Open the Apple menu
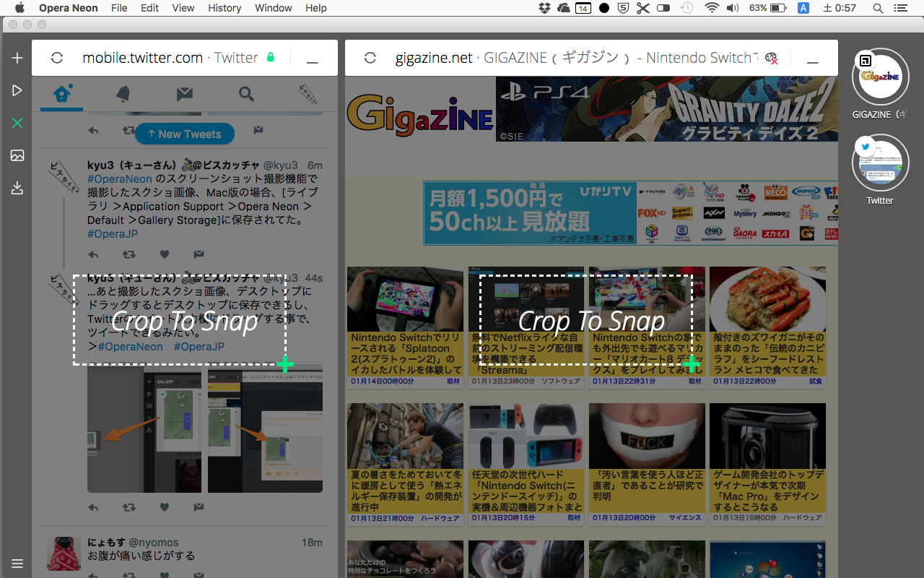 (19, 8)
